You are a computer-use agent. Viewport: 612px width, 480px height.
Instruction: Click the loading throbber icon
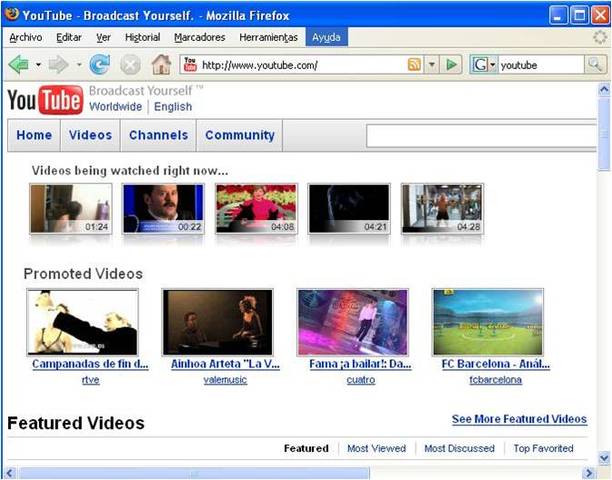pos(600,37)
